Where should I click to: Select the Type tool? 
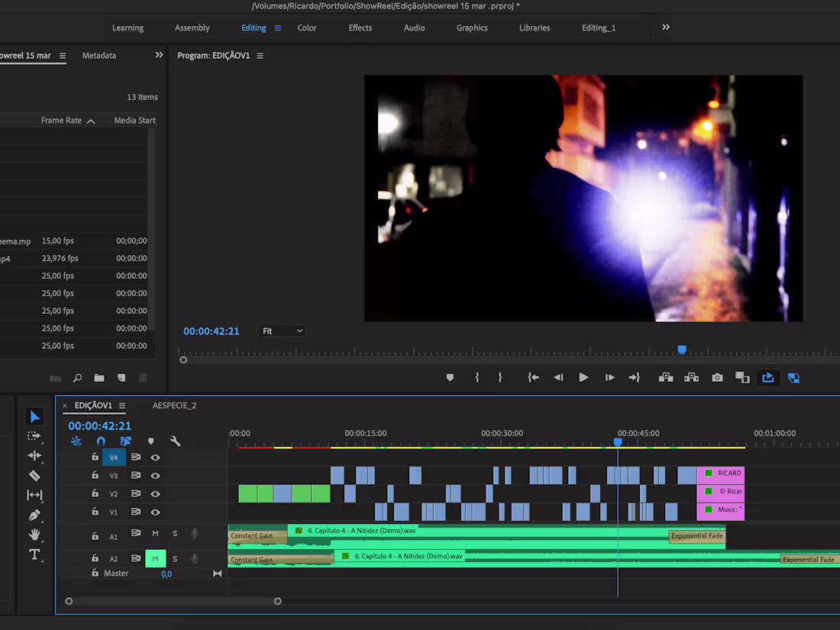(34, 555)
